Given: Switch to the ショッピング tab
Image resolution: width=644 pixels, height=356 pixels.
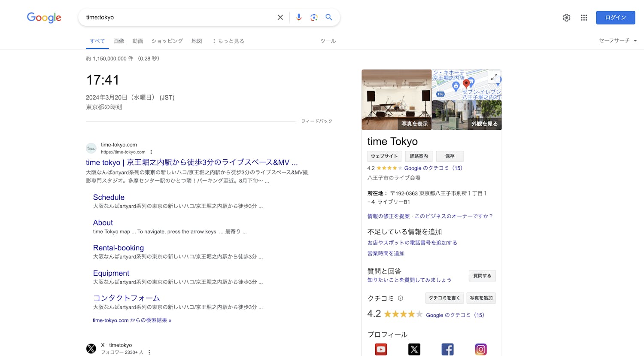Looking at the screenshot, I should tap(167, 41).
